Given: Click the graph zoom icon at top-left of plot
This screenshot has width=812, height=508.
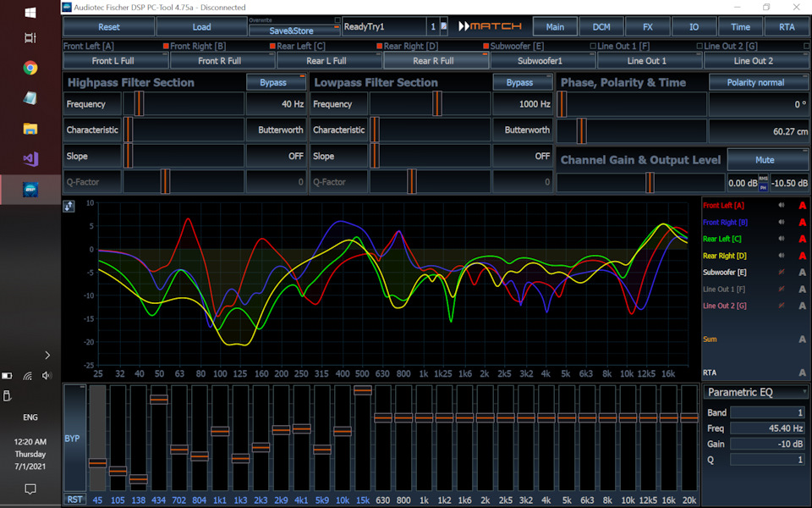Looking at the screenshot, I should coord(69,206).
